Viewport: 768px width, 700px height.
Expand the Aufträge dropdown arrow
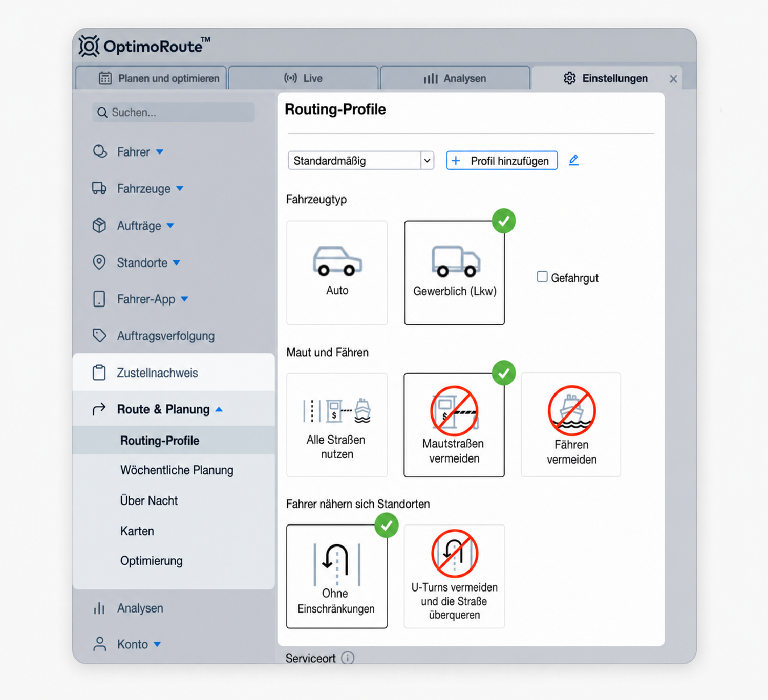pyautogui.click(x=170, y=226)
